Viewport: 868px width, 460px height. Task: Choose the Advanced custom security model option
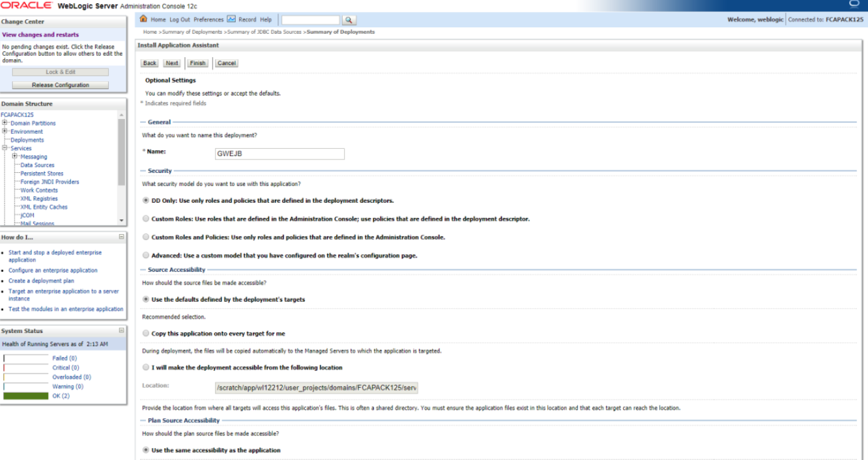145,255
